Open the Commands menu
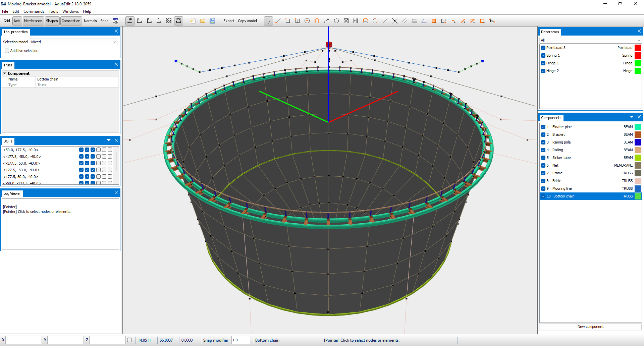644x346 pixels. point(34,11)
